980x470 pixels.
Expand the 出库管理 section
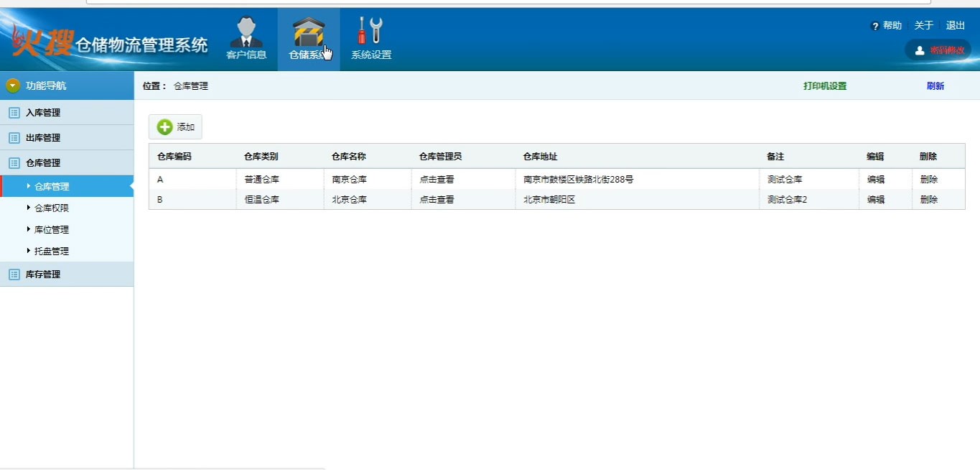click(x=43, y=138)
